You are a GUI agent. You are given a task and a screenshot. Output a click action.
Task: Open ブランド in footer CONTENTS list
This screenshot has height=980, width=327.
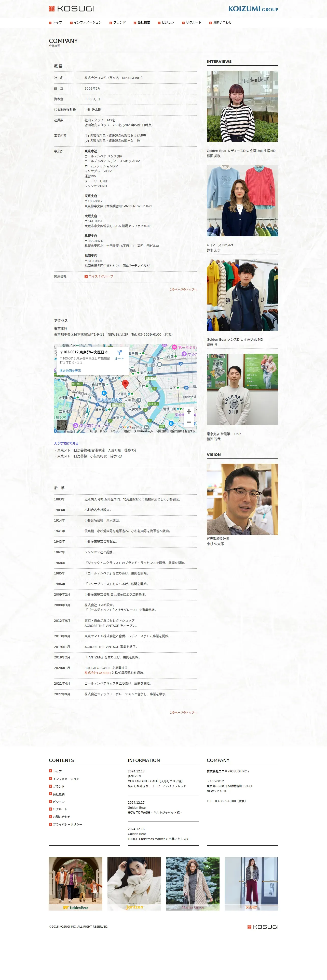coord(57,786)
